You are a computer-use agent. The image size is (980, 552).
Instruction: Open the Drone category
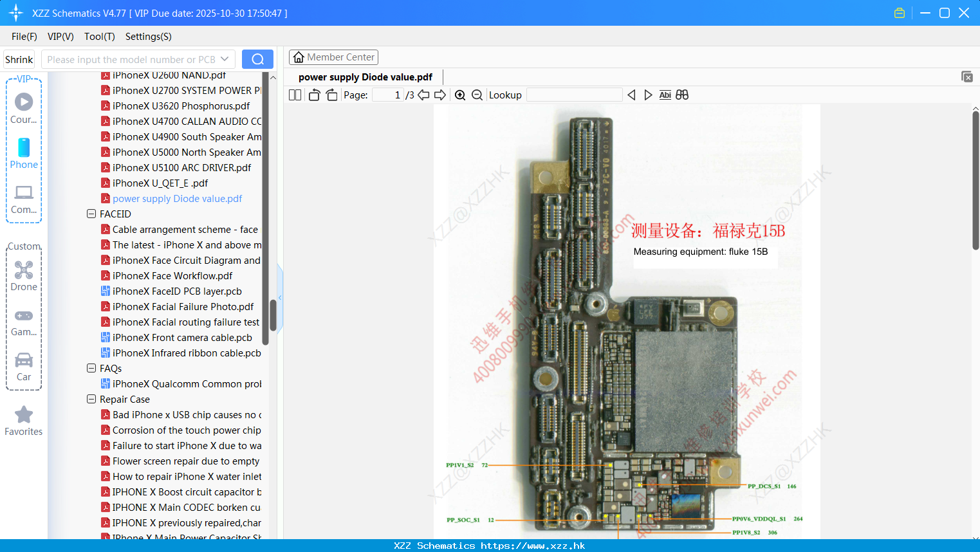tap(24, 276)
